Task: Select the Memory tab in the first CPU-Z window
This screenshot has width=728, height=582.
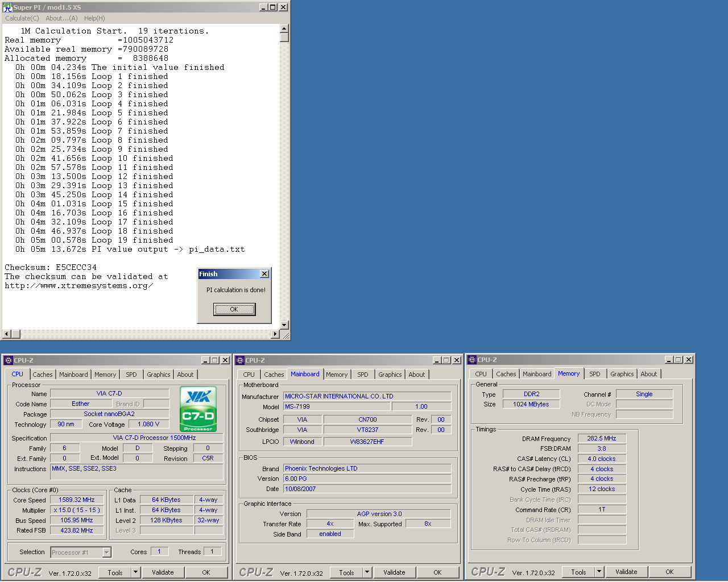Action: pyautogui.click(x=105, y=375)
